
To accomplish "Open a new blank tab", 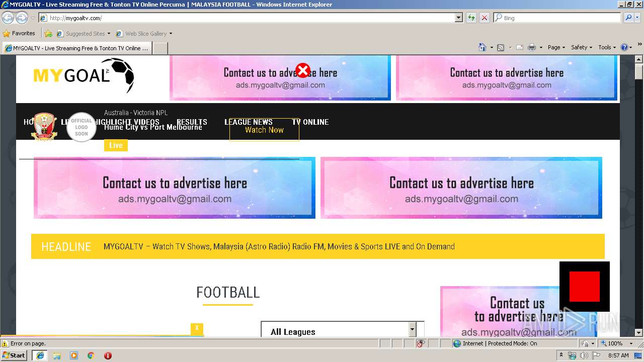I will 160,48.
